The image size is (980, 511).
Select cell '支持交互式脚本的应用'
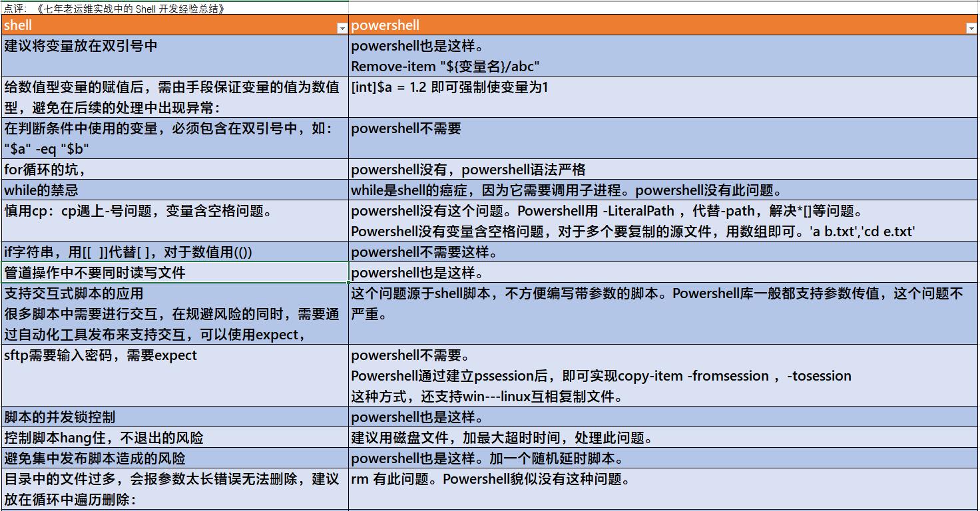click(175, 314)
